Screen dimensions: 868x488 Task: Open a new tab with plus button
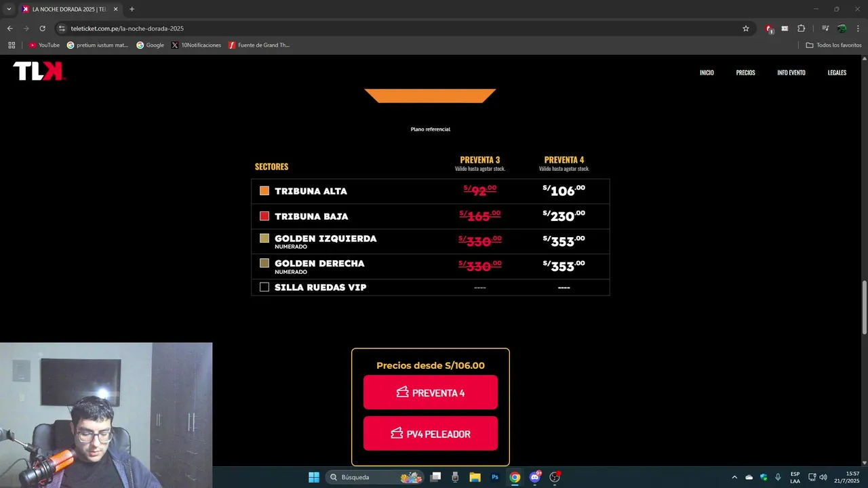[132, 9]
